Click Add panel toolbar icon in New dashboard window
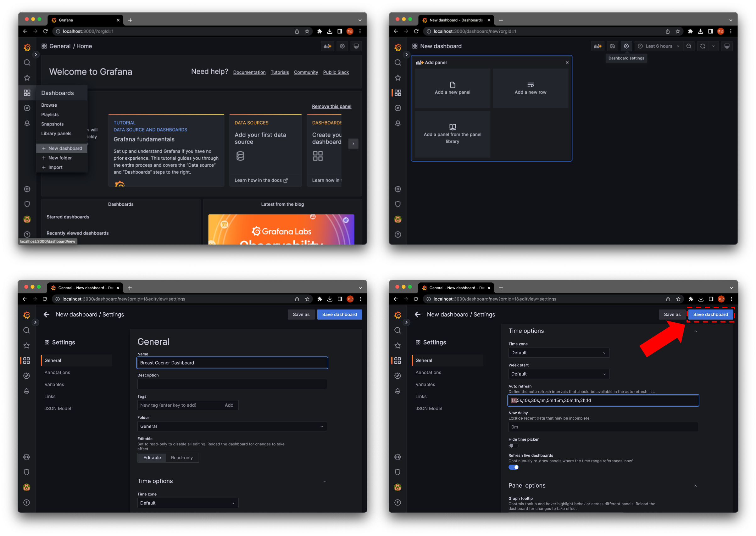756x536 pixels. [598, 46]
